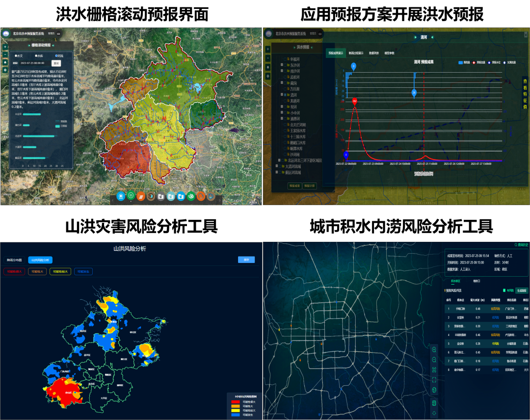The width and height of the screenshot is (530, 420).
Task: Expand the 大清河流域 tree node
Action: tap(278, 166)
